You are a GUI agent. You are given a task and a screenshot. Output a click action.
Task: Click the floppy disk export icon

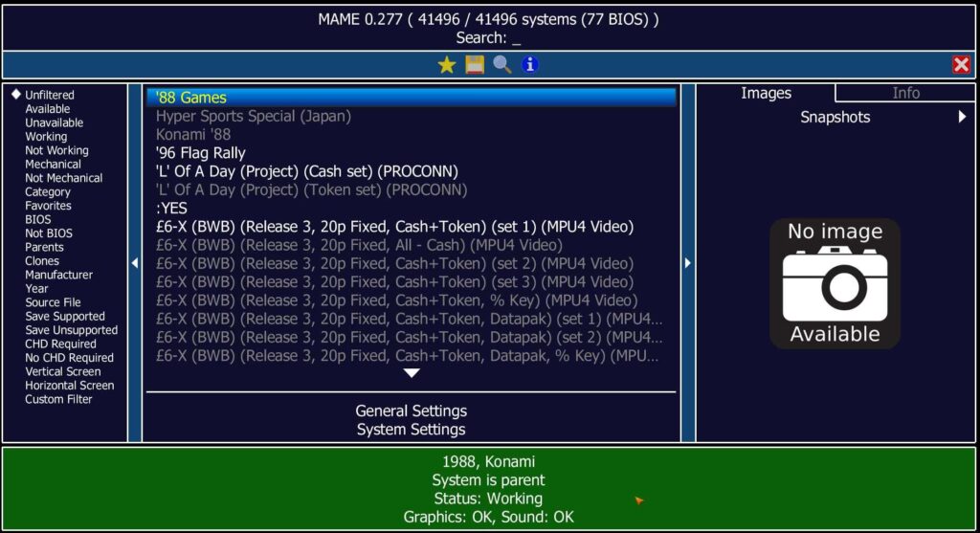[x=475, y=65]
